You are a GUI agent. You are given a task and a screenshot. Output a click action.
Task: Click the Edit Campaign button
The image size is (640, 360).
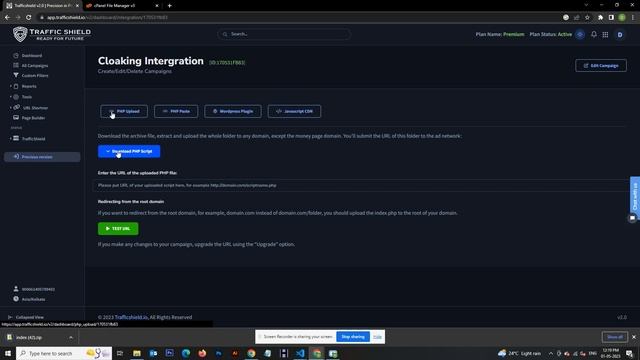[601, 65]
